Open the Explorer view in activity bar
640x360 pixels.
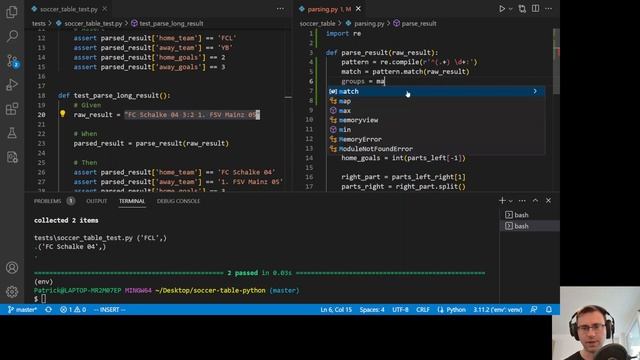pos(12,12)
